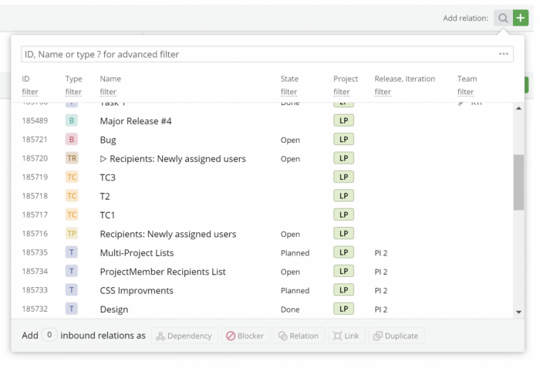Select the Multi-Project Lists row

(x=137, y=253)
